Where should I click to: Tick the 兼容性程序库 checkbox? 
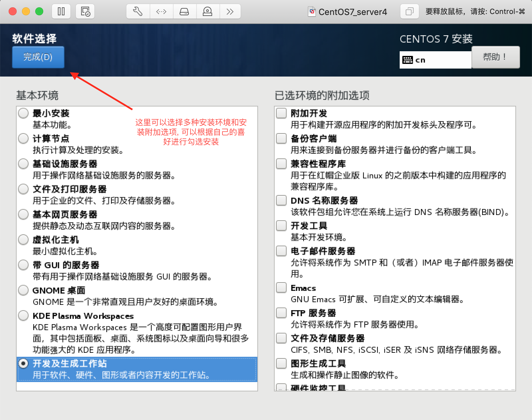(281, 164)
